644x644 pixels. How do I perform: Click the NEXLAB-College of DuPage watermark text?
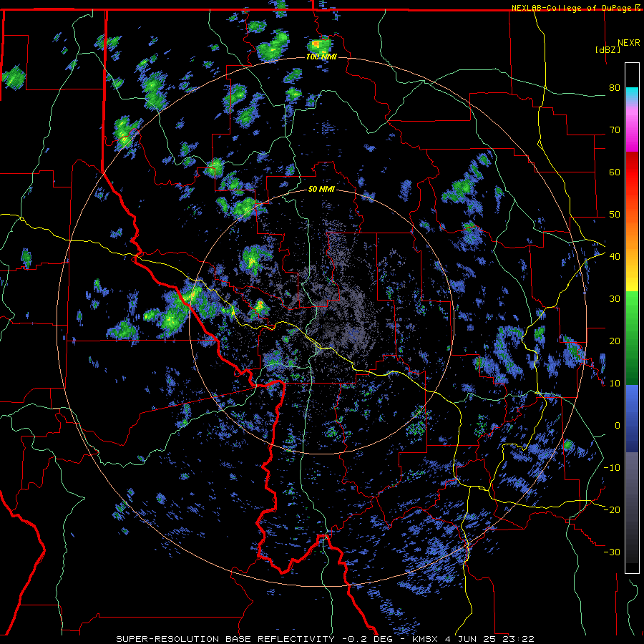pyautogui.click(x=572, y=8)
